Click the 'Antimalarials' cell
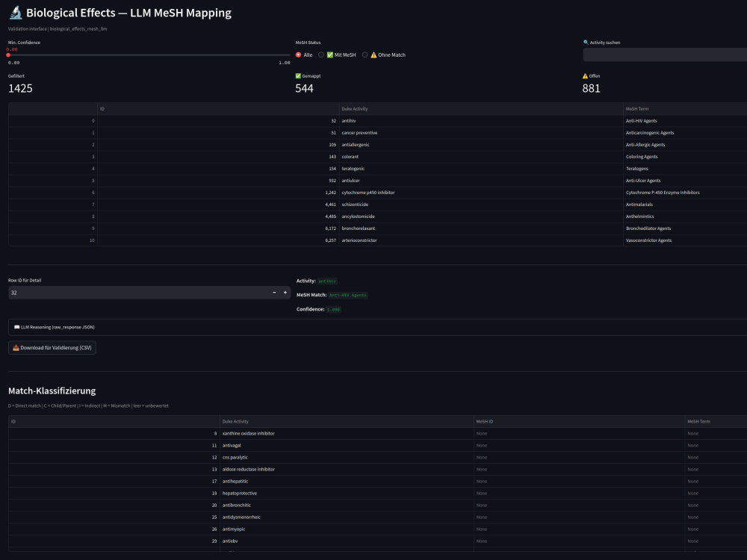 [685, 205]
